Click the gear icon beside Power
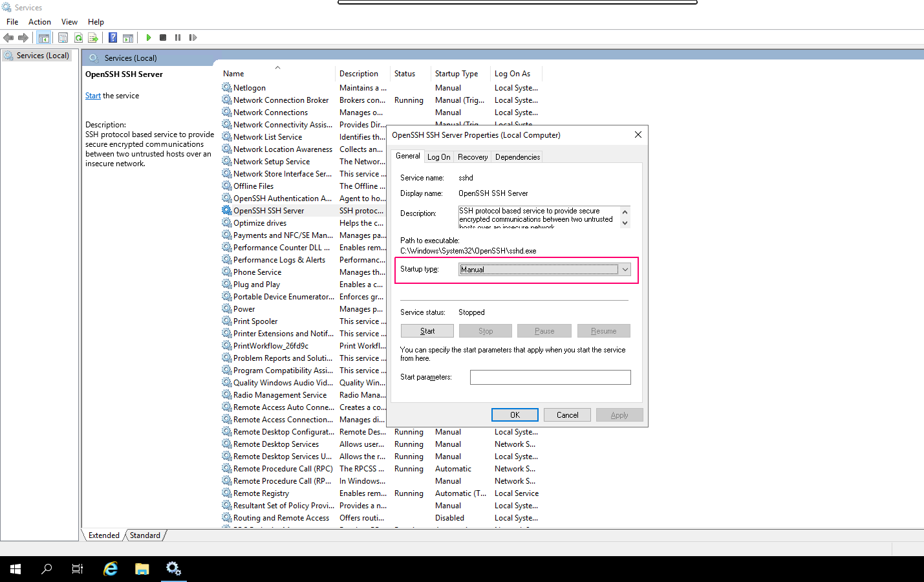 [227, 308]
